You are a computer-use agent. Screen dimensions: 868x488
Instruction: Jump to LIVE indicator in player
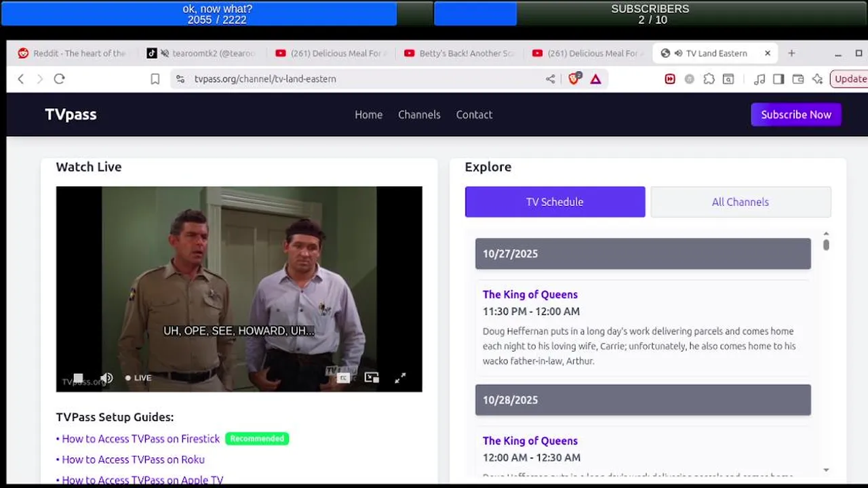pos(138,378)
